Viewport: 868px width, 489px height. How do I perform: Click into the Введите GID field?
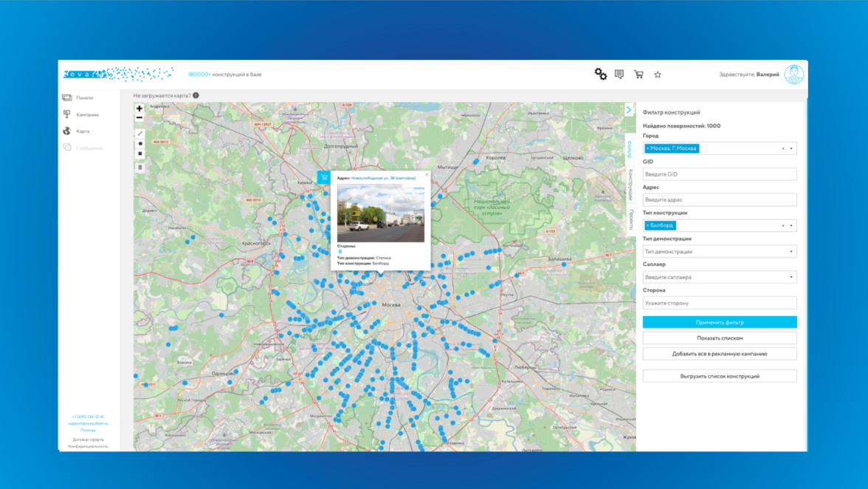pyautogui.click(x=719, y=174)
